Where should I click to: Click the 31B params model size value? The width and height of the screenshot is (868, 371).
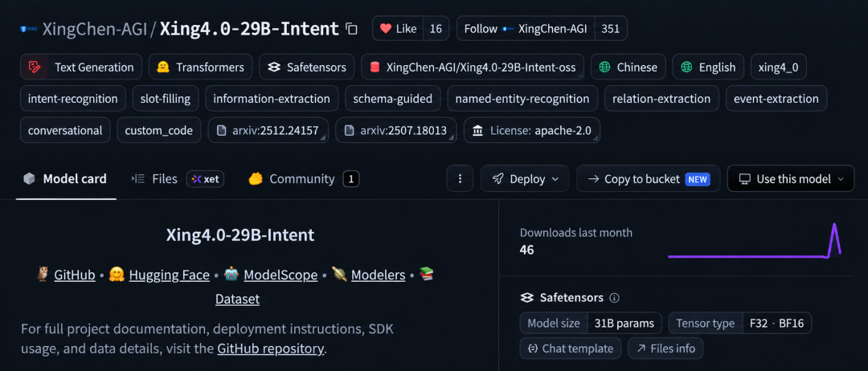(x=625, y=324)
